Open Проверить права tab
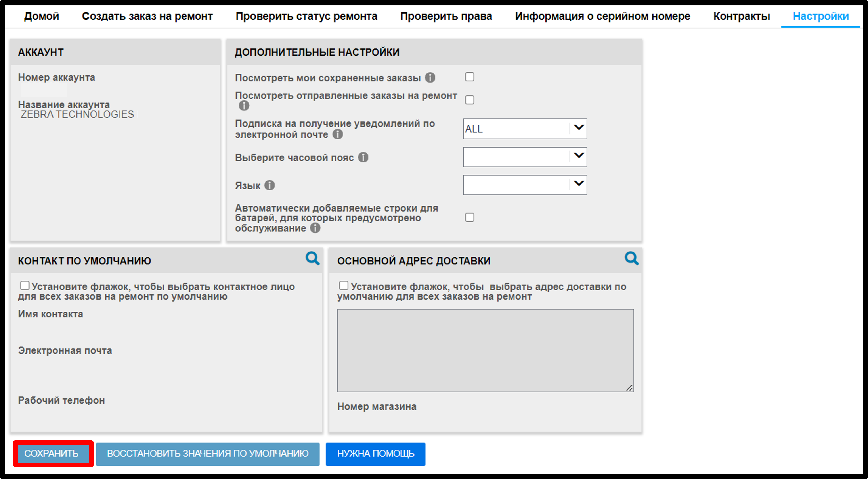 pos(446,16)
